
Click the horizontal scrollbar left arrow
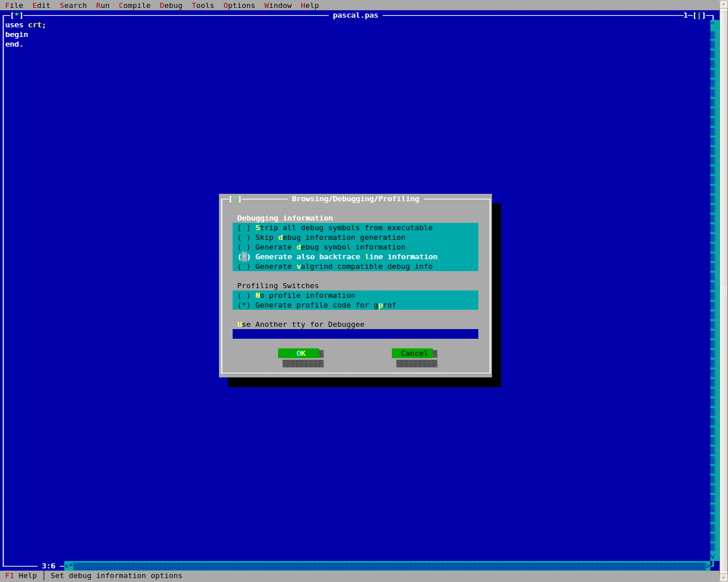68,566
